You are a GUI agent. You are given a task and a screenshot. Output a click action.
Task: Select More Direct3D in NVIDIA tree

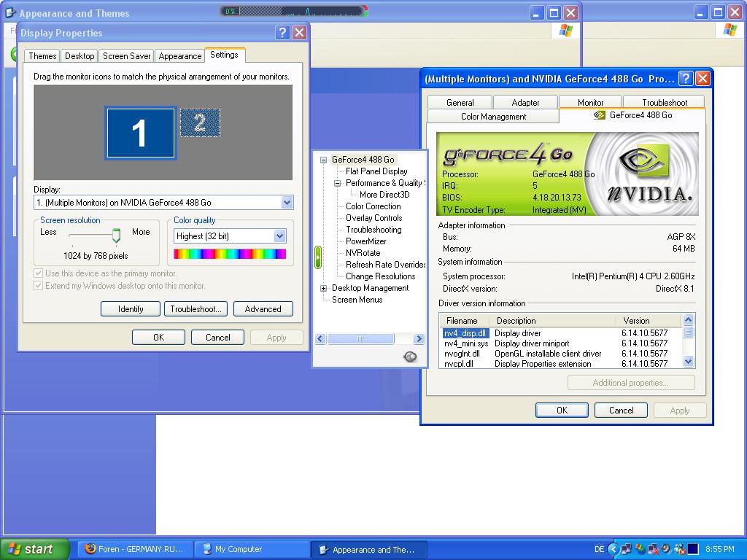pos(384,195)
